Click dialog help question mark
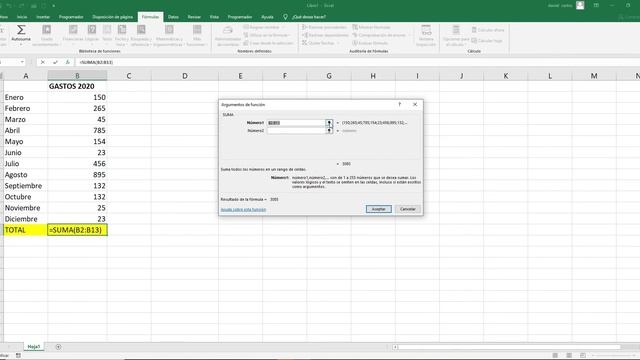The width and height of the screenshot is (640, 360). 400,104
